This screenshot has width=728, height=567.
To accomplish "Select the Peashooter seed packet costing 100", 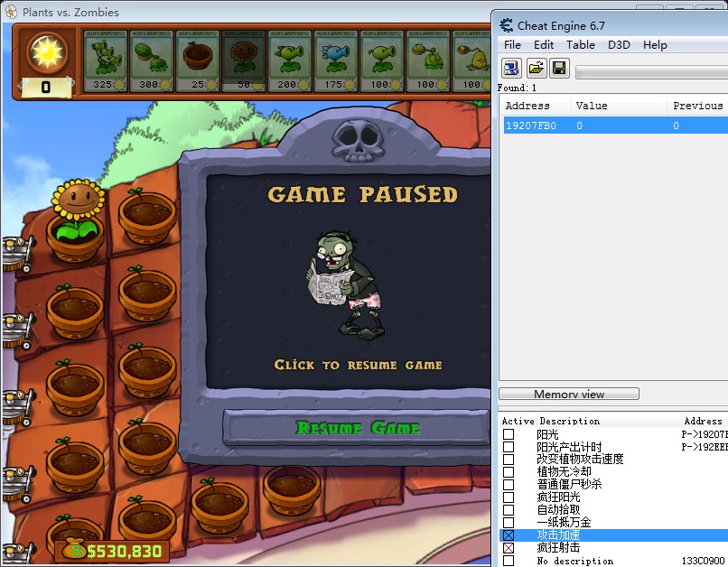I will click(x=381, y=60).
